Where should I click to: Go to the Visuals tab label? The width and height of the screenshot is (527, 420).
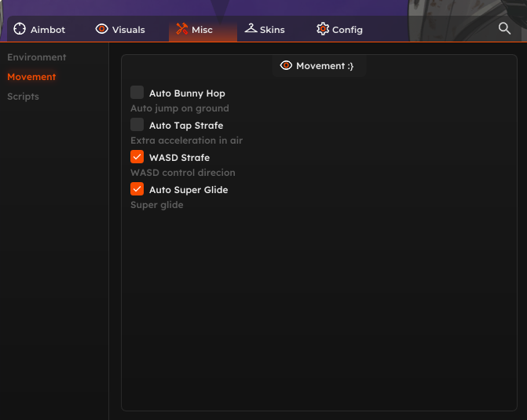pyautogui.click(x=129, y=30)
